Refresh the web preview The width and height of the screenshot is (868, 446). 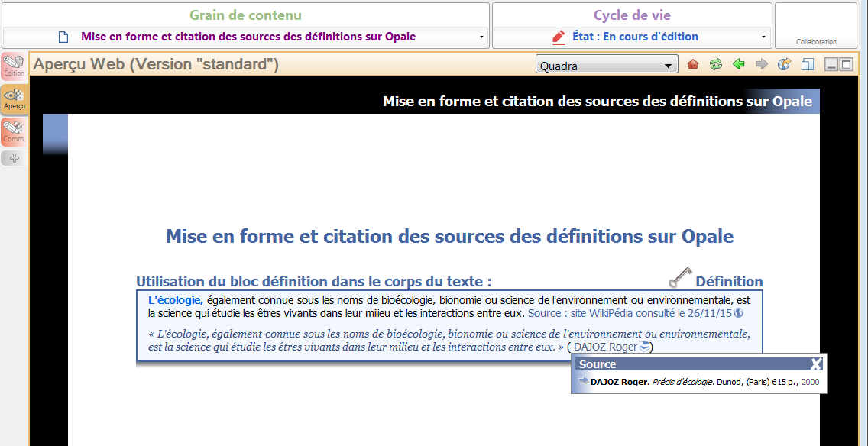716,64
